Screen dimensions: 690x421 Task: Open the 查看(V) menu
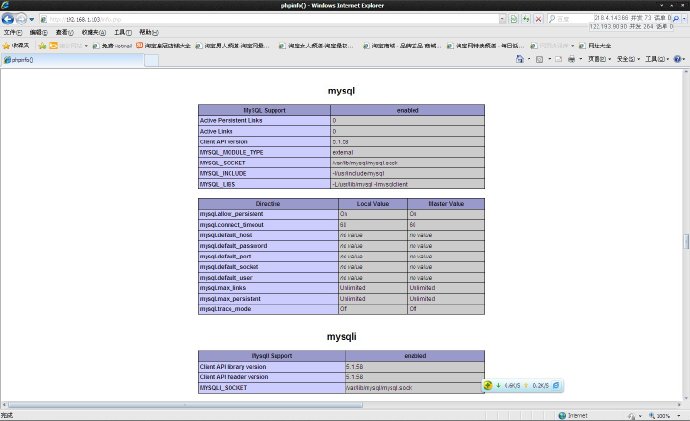coord(64,33)
